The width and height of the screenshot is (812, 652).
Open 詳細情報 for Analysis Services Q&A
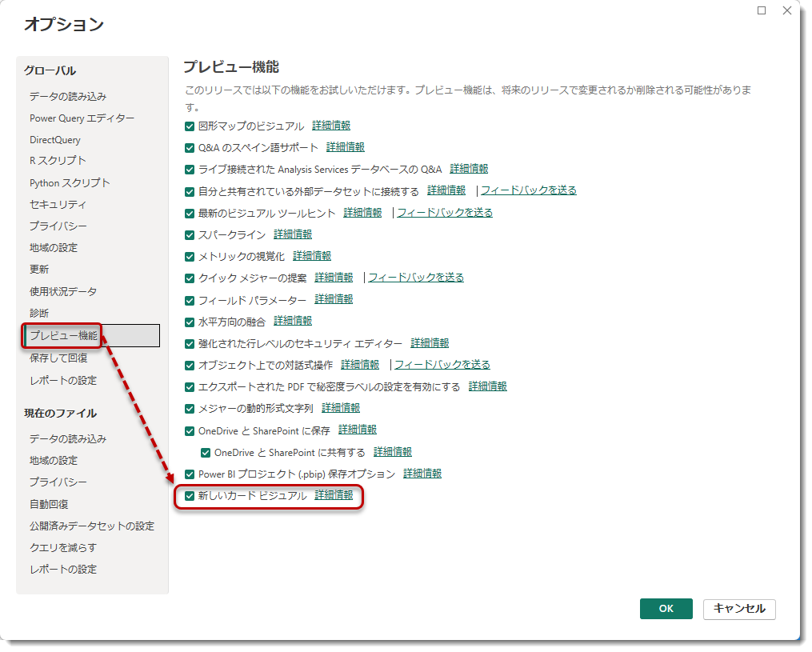(469, 169)
